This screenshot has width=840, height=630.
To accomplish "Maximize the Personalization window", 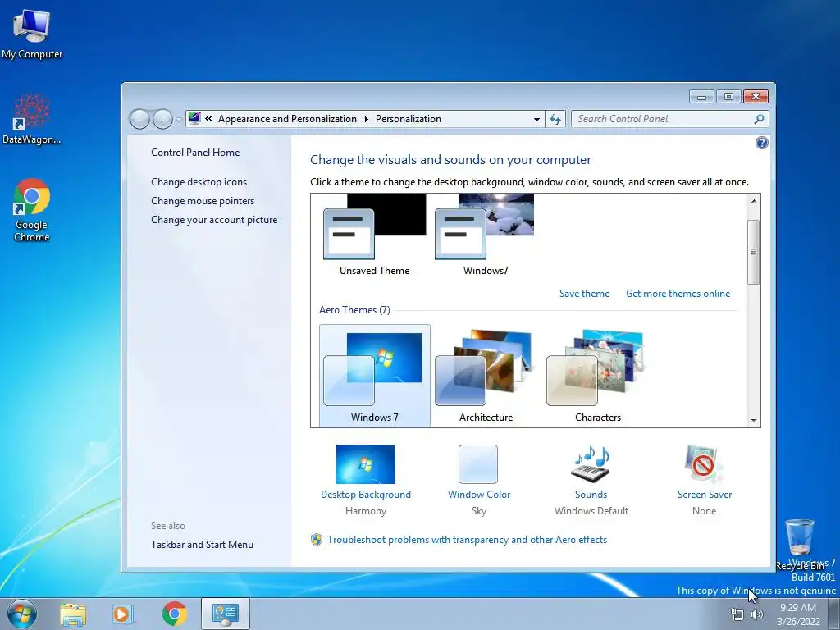I will pos(728,97).
